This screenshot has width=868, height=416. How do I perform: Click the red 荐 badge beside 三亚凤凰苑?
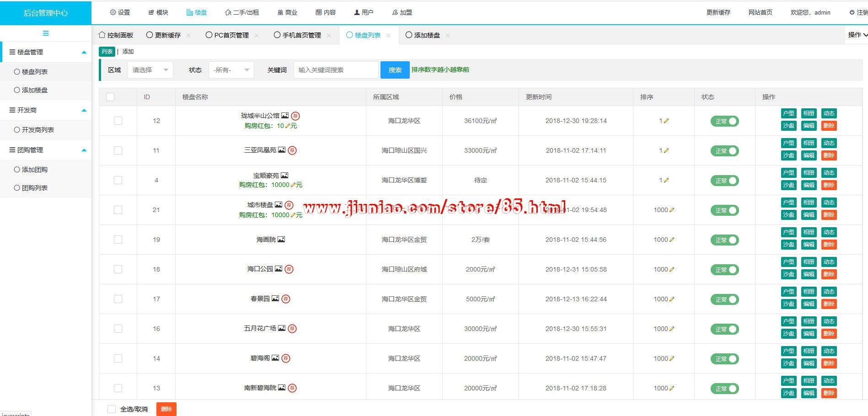point(292,150)
